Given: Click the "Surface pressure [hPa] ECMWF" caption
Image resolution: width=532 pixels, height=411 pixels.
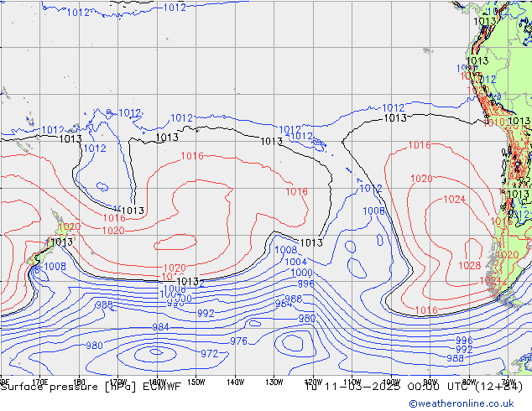Looking at the screenshot, I should pos(91,387).
